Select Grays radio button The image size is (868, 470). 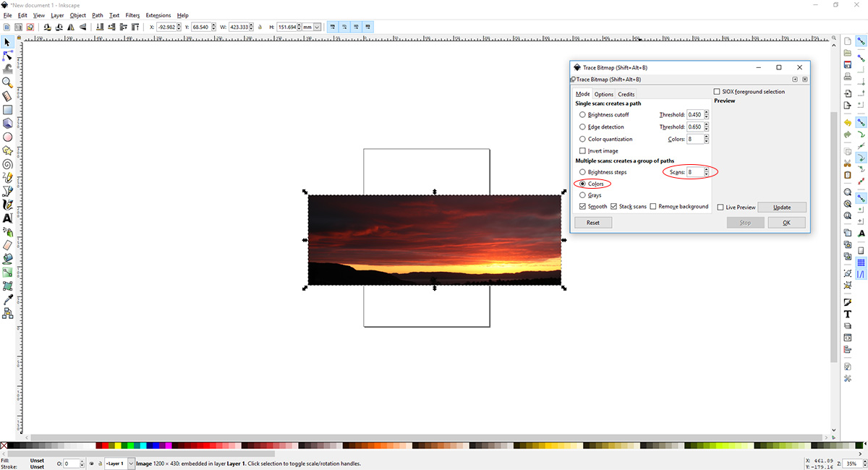click(x=582, y=195)
